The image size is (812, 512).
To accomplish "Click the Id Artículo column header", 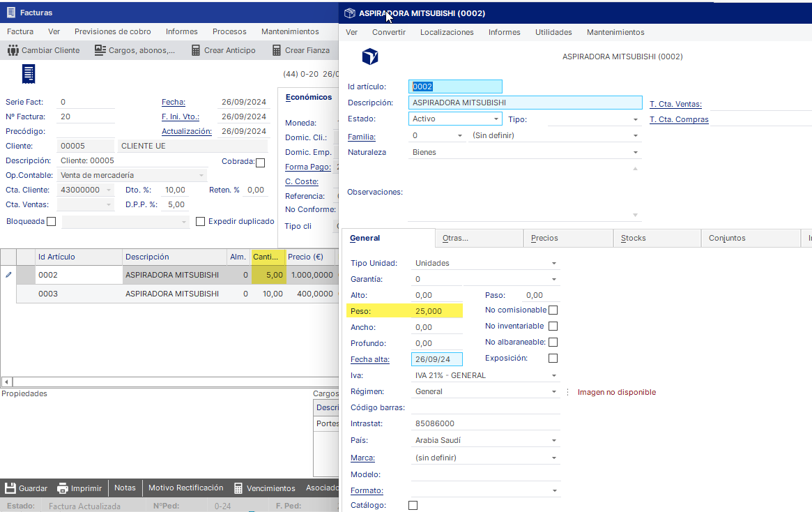I will pyautogui.click(x=78, y=257).
